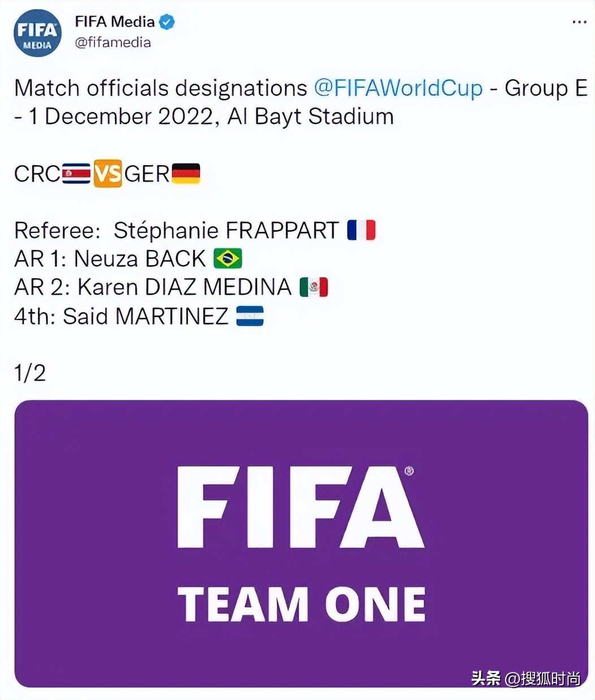The image size is (595, 700).
Task: Click the FIFA Media profile avatar
Action: coord(37,33)
